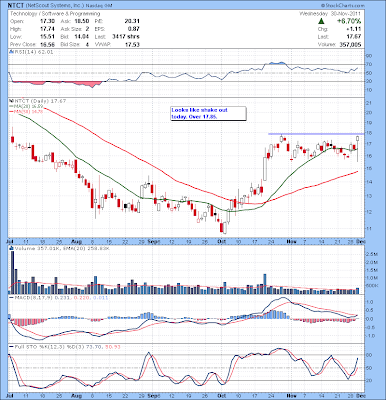Click the High price value 17.74
The width and height of the screenshot is (386, 400).
[48, 29]
